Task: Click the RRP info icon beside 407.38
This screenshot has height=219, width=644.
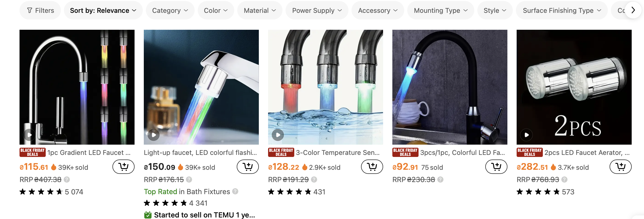Action: 67,180
